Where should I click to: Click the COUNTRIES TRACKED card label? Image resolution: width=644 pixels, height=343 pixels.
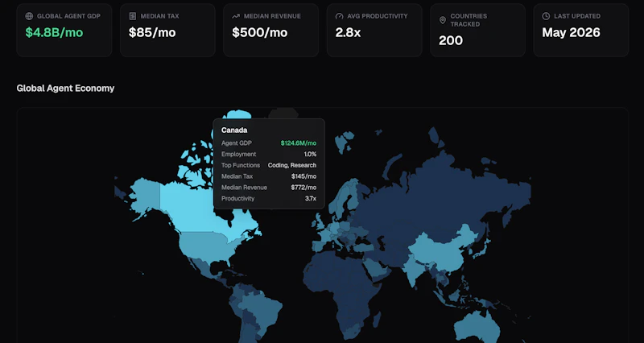[x=469, y=20]
